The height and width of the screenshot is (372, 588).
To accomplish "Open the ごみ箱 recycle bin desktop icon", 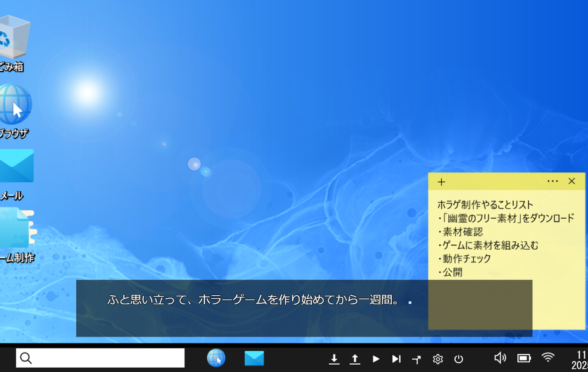I will [x=12, y=36].
